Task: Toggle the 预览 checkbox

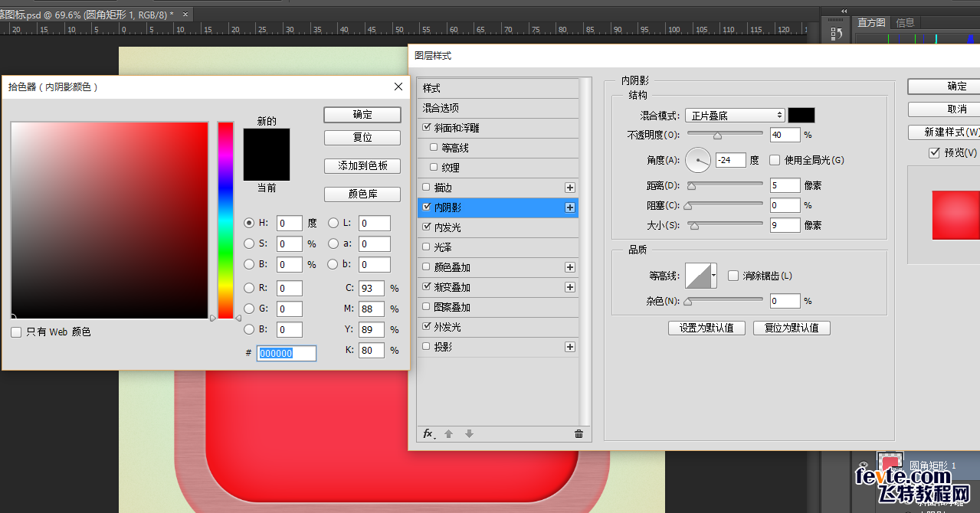Action: click(934, 152)
